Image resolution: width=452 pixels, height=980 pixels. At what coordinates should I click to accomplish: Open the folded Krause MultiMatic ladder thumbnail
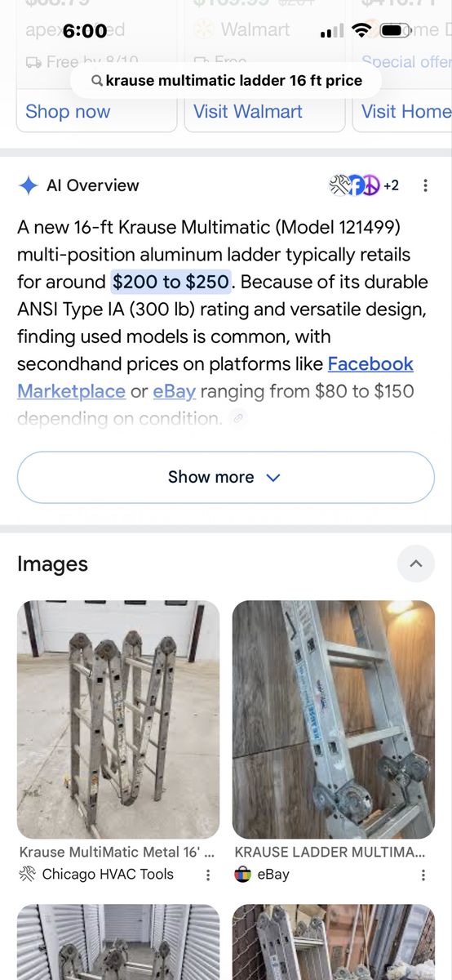click(118, 719)
